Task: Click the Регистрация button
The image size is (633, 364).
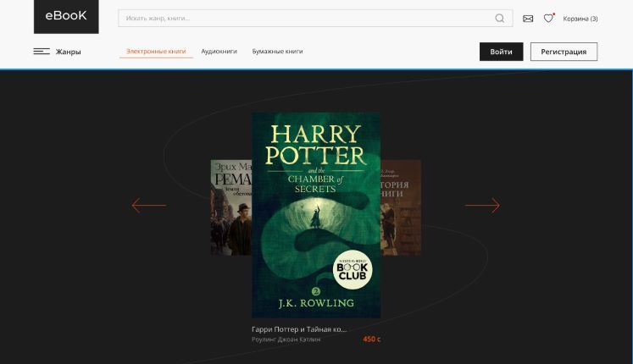Action: pos(564,52)
